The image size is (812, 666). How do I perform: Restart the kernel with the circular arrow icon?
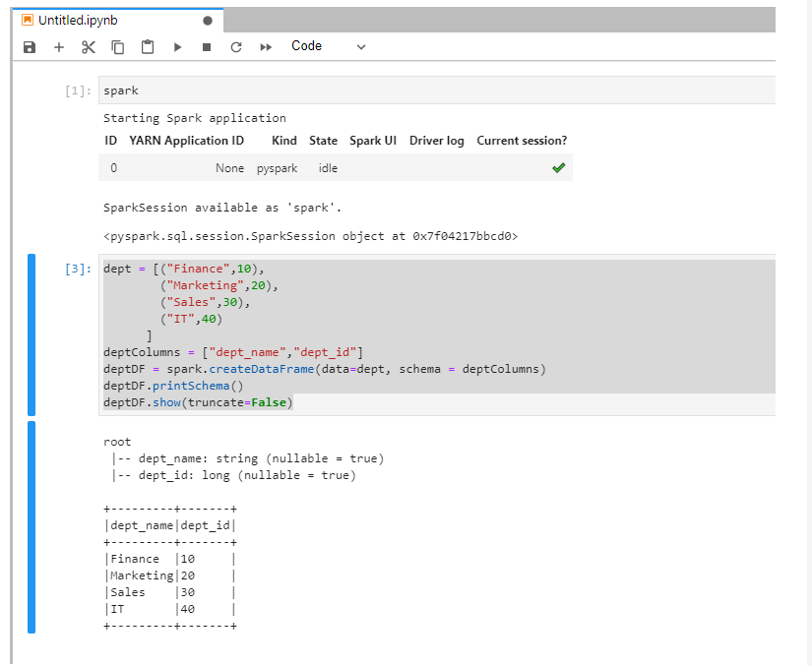[236, 47]
